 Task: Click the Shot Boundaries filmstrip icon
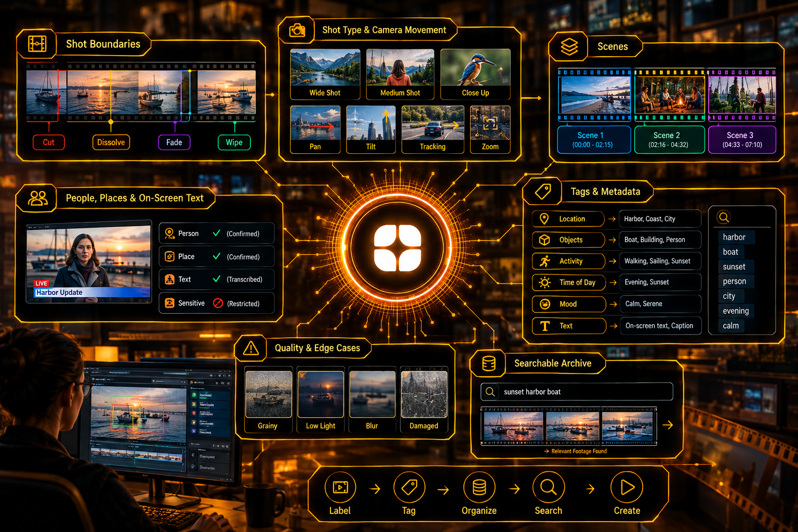pos(37,44)
